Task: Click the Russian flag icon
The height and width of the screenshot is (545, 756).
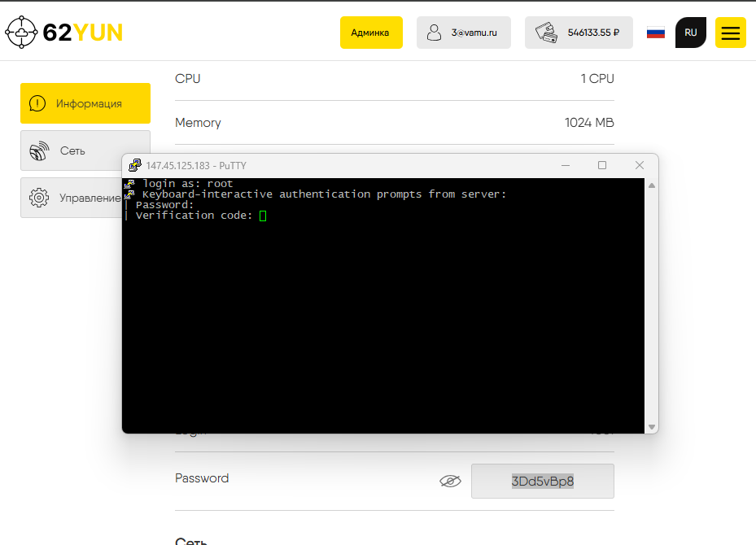Action: (655, 33)
